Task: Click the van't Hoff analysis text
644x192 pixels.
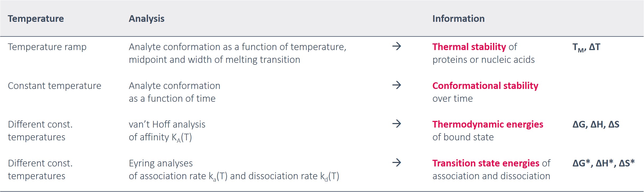Action: (167, 124)
